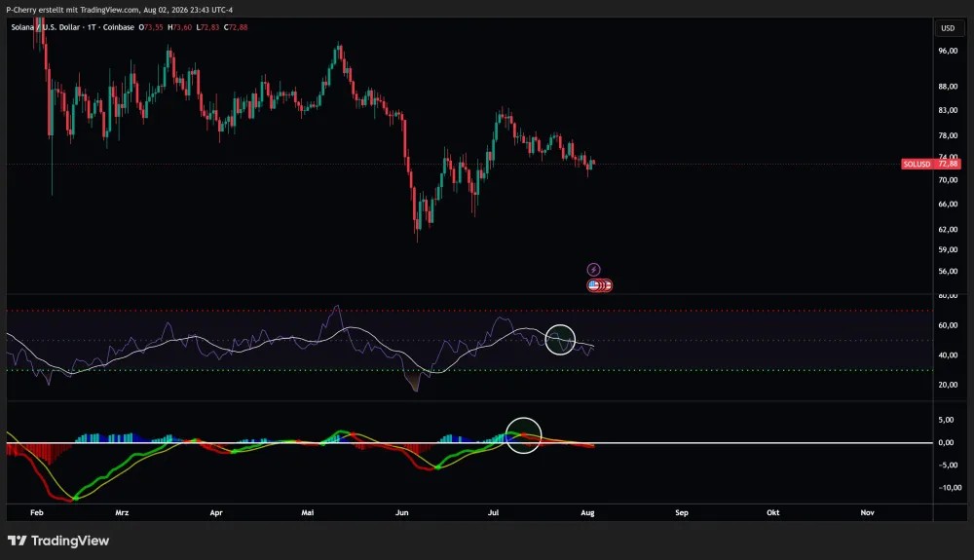This screenshot has height=560, width=974.
Task: Click the 78,00 price scale label
Action: [x=948, y=135]
